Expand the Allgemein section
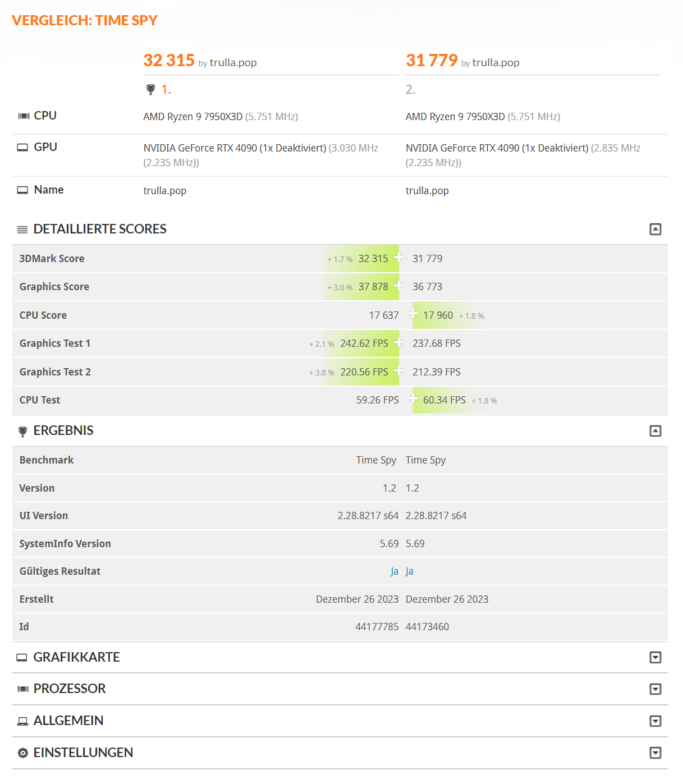 tap(655, 721)
